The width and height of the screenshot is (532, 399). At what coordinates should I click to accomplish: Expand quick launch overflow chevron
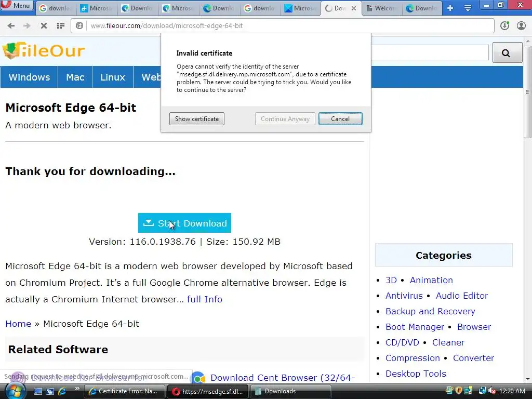pyautogui.click(x=77, y=389)
